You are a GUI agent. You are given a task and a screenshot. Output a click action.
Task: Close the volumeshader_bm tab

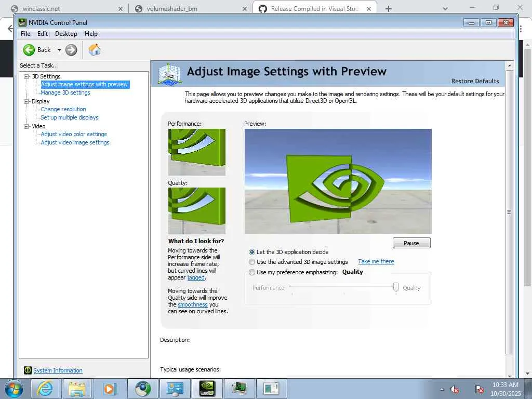[x=245, y=9]
